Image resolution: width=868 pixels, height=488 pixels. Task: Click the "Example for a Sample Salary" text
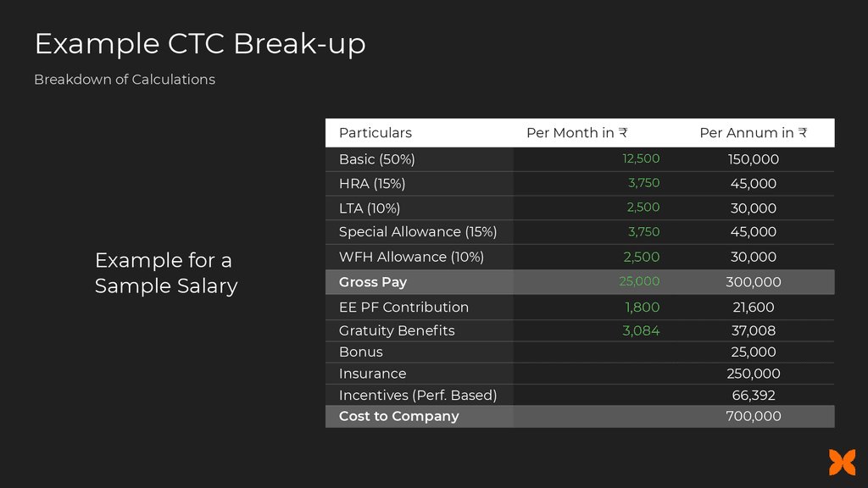166,273
